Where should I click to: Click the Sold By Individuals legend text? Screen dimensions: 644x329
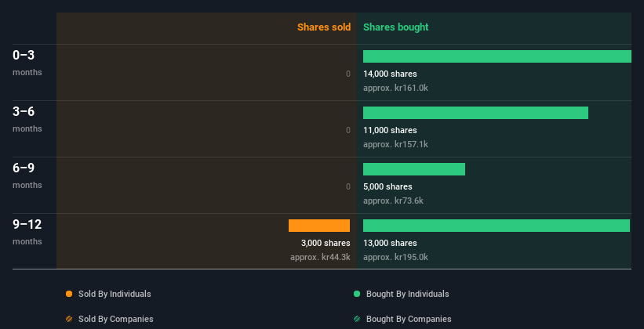[115, 294]
